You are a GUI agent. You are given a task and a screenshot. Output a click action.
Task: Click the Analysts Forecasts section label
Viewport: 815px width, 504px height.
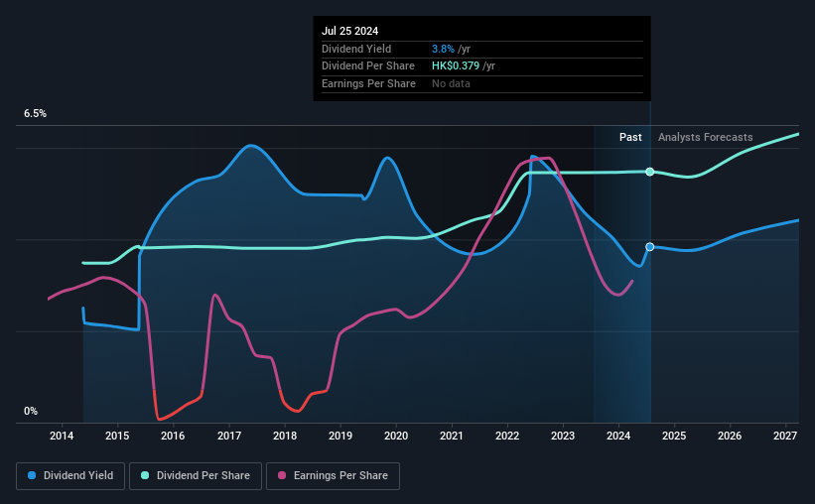[x=706, y=137]
